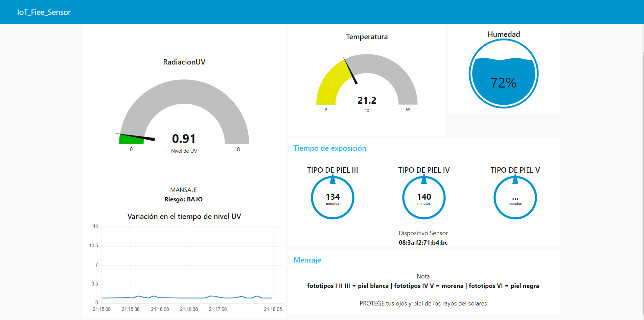
Task: Click the TIPO DE PIEL III dial
Action: pyautogui.click(x=332, y=197)
